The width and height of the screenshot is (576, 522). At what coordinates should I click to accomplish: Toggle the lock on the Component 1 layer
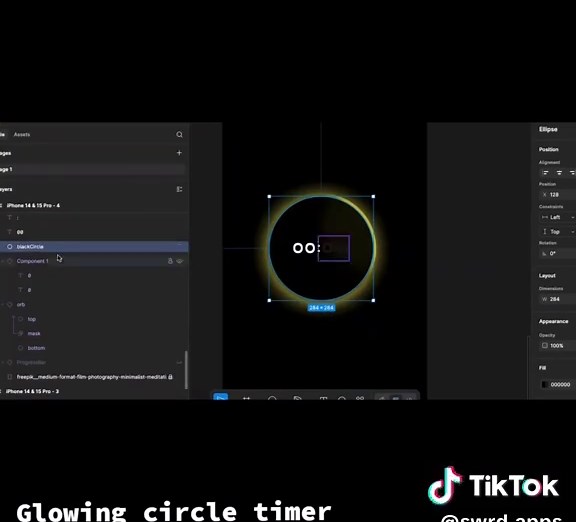(170, 261)
